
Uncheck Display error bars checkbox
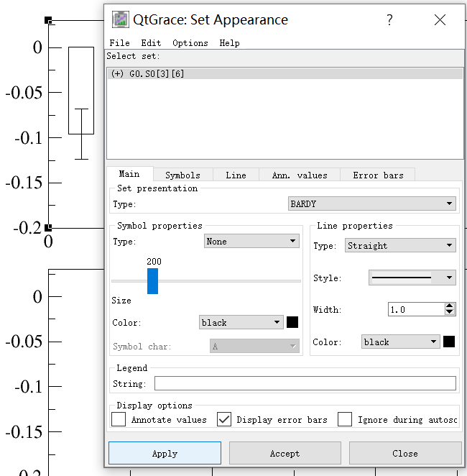coord(225,419)
